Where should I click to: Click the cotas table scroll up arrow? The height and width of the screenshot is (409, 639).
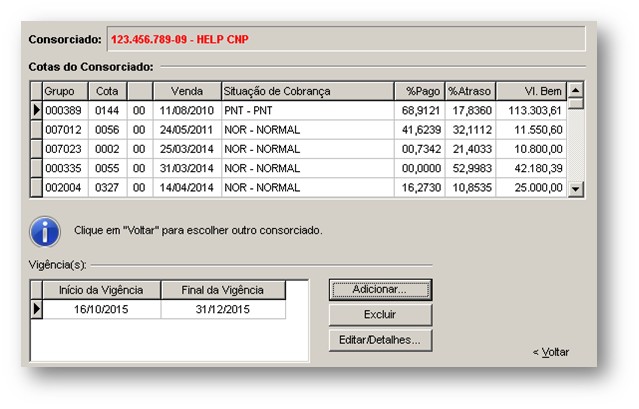575,90
